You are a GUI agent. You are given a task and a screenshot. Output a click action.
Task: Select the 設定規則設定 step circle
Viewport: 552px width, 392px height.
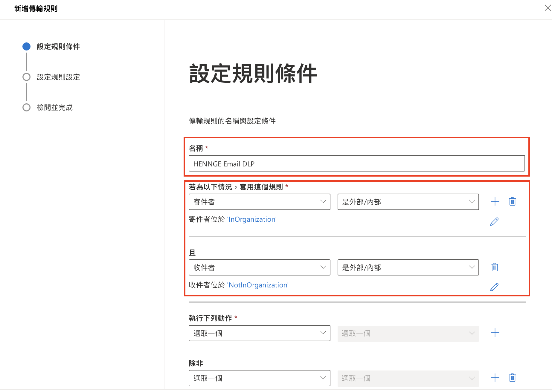click(27, 77)
